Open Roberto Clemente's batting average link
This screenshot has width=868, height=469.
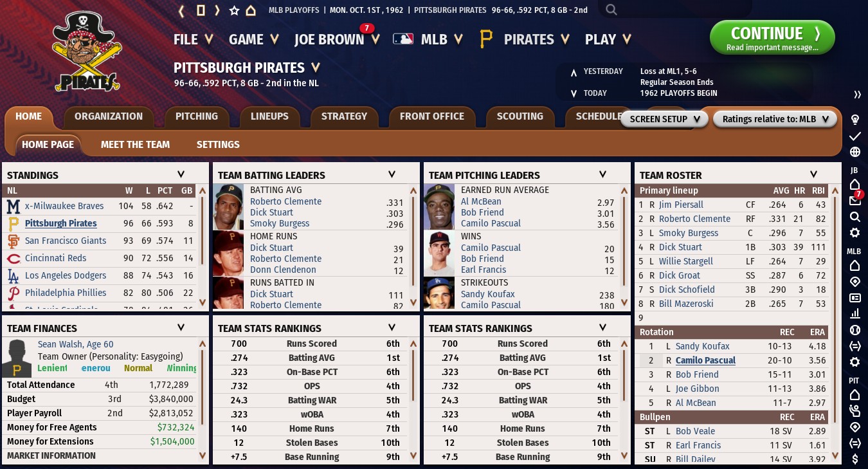285,201
